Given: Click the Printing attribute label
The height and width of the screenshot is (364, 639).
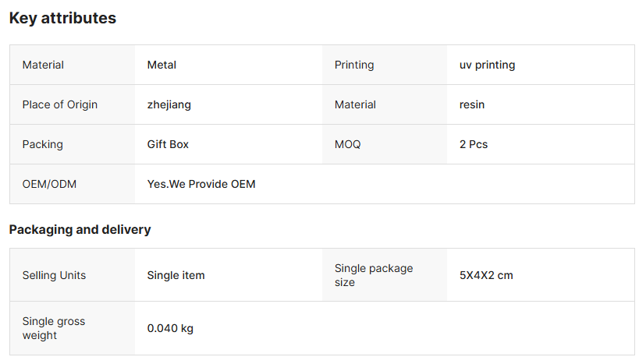Looking at the screenshot, I should [354, 65].
